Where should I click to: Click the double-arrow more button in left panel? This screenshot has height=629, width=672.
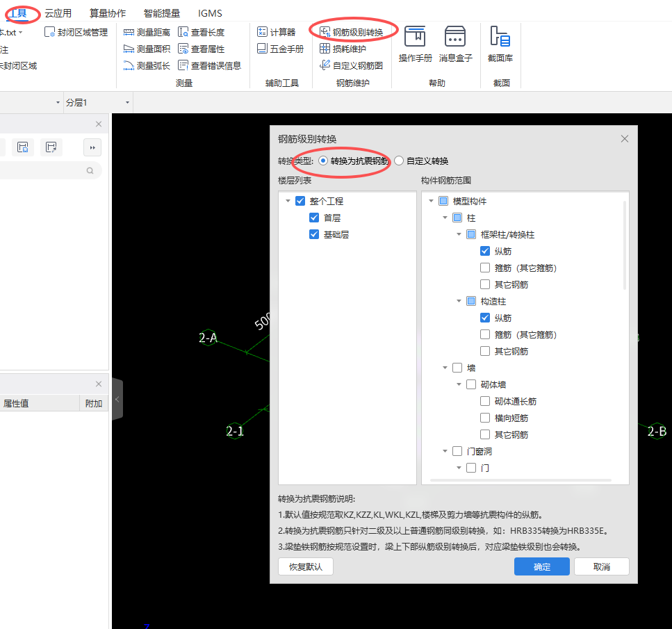(x=92, y=147)
